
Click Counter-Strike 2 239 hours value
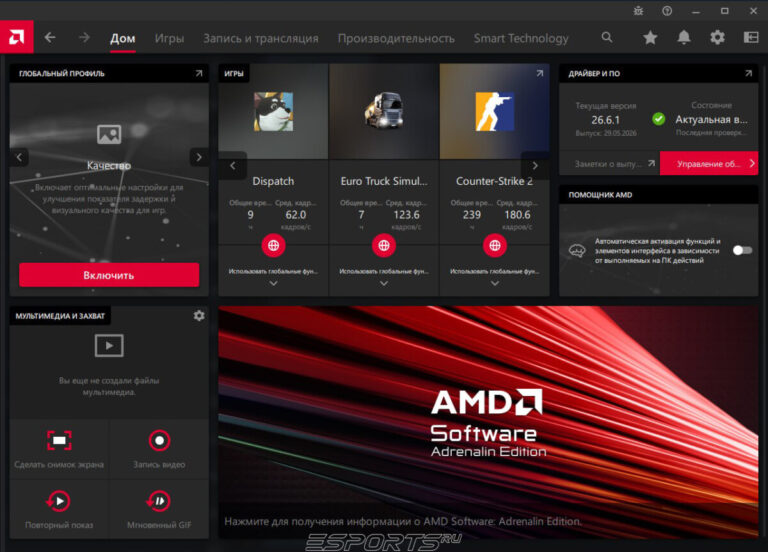click(472, 215)
